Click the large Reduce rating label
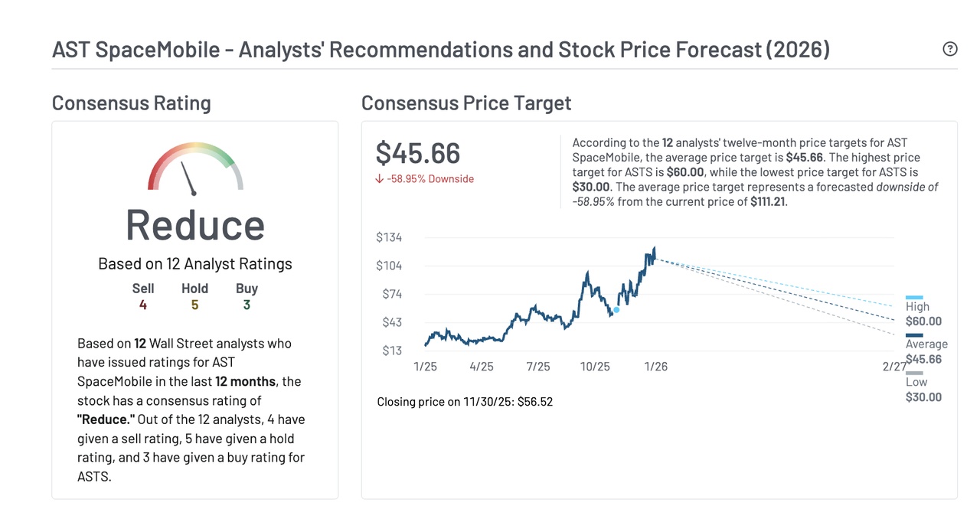Image resolution: width=980 pixels, height=509 pixels. pos(195,225)
